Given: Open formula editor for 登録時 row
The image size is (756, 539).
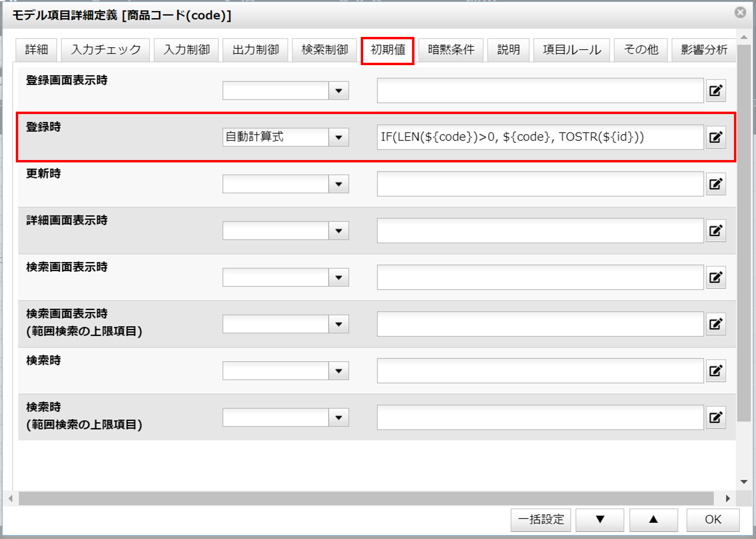Looking at the screenshot, I should pos(716,138).
